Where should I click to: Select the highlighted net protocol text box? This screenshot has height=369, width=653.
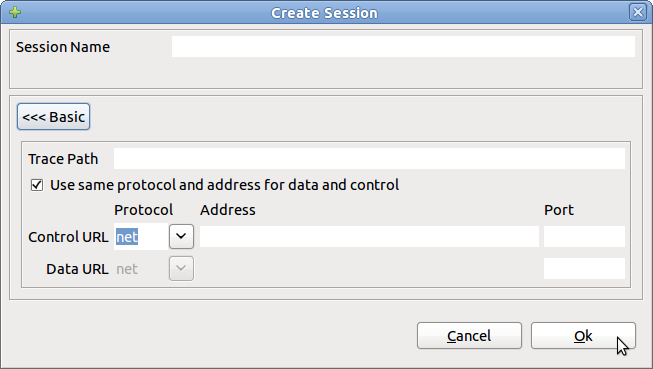(x=141, y=237)
